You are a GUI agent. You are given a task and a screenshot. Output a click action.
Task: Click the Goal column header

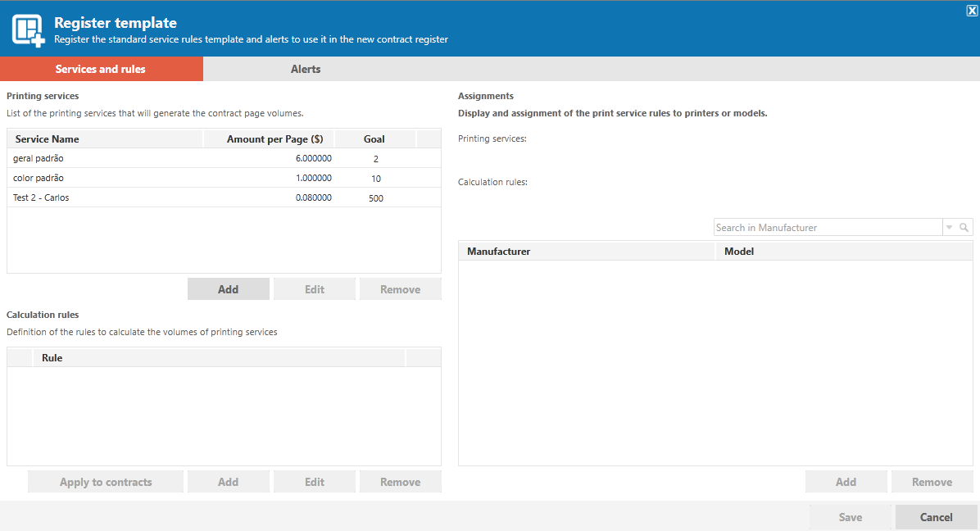pyautogui.click(x=375, y=138)
